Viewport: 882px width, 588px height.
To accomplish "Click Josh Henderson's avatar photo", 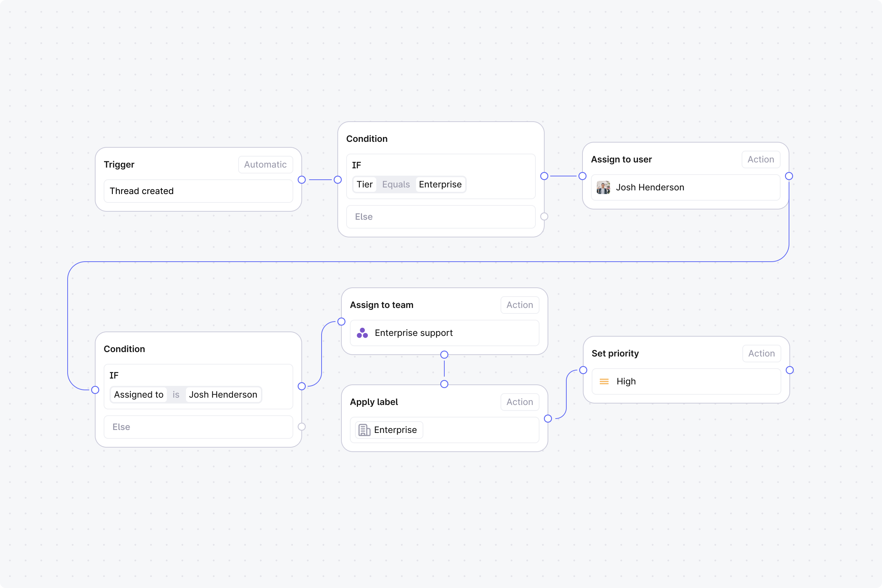I will click(603, 187).
